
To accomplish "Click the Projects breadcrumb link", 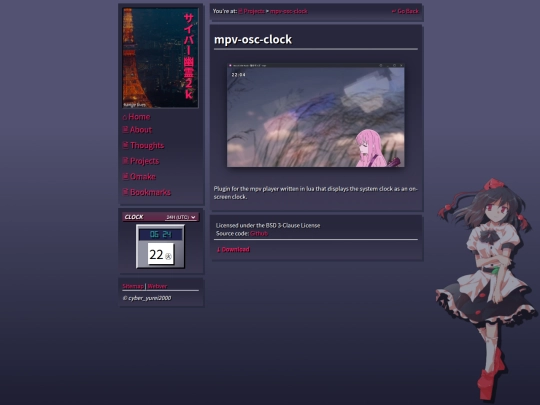I will (252, 11).
